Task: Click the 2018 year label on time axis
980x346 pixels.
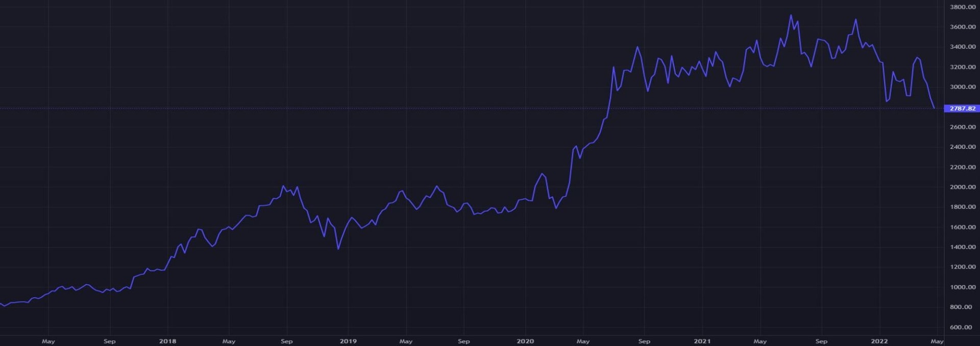Action: tap(167, 341)
